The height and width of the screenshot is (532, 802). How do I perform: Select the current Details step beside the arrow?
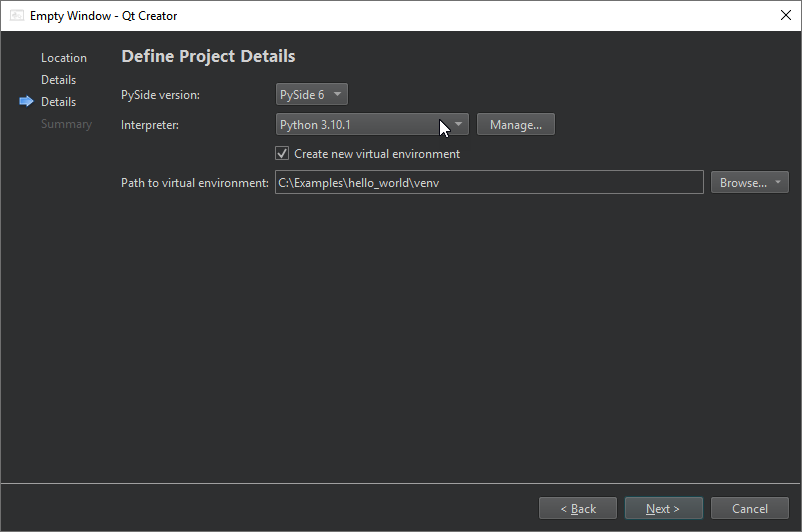58,102
